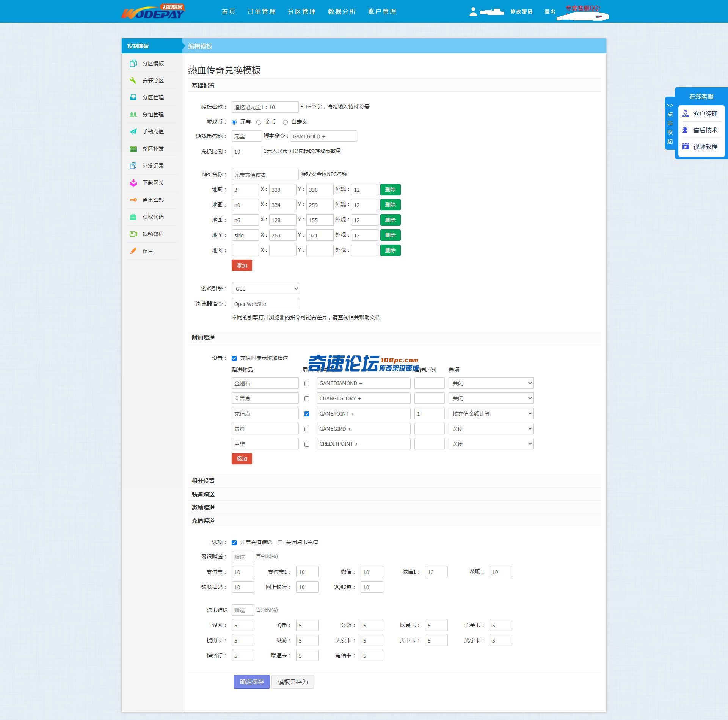Click the 骏网 card percentage field
The height and width of the screenshot is (720, 728).
point(243,625)
